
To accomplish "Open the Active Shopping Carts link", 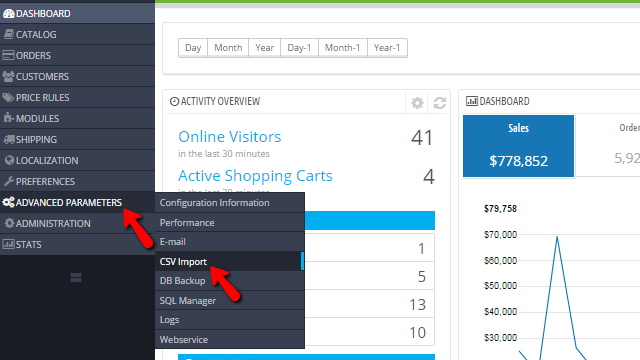I will [x=256, y=176].
